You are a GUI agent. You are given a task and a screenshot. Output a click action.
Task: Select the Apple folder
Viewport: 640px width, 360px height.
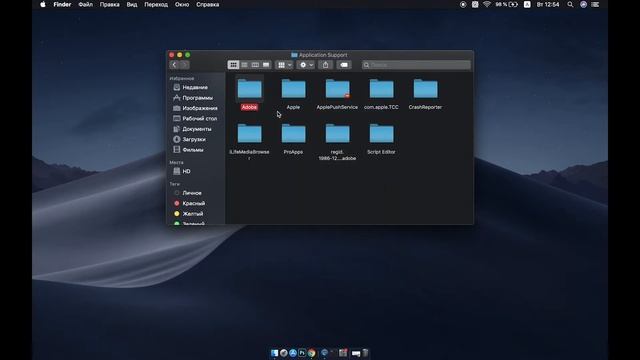pos(293,94)
